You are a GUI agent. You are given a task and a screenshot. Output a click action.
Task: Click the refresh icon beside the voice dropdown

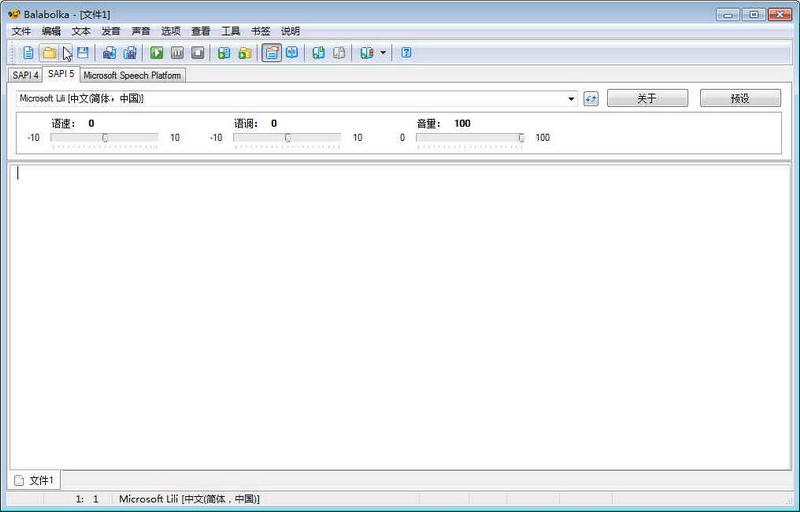pyautogui.click(x=591, y=98)
